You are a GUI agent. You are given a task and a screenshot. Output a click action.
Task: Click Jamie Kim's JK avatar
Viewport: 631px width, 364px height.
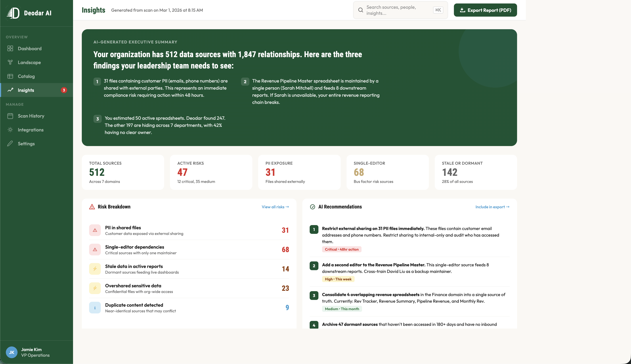tap(12, 352)
